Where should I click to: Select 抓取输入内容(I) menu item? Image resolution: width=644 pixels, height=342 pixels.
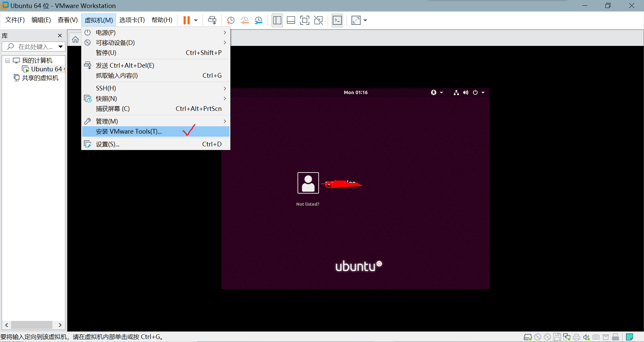156,75
